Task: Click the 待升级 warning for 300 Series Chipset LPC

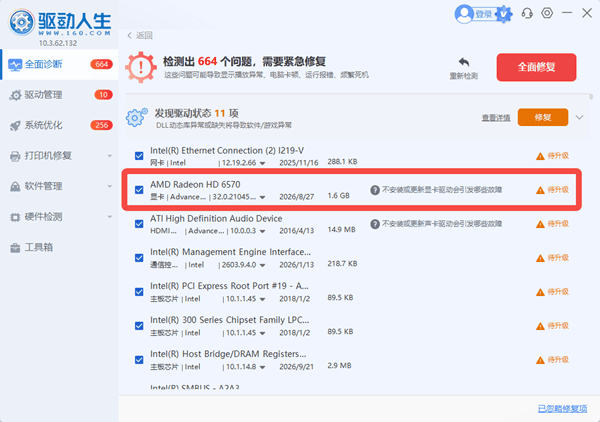Action: coord(552,326)
